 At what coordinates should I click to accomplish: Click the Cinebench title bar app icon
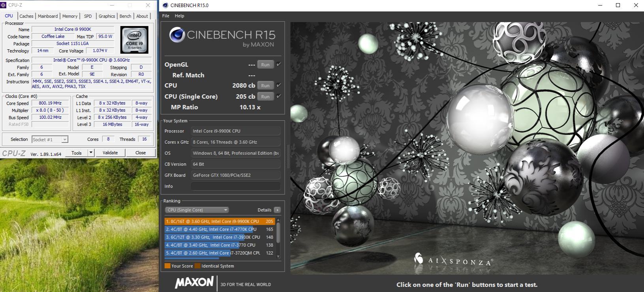coord(165,5)
